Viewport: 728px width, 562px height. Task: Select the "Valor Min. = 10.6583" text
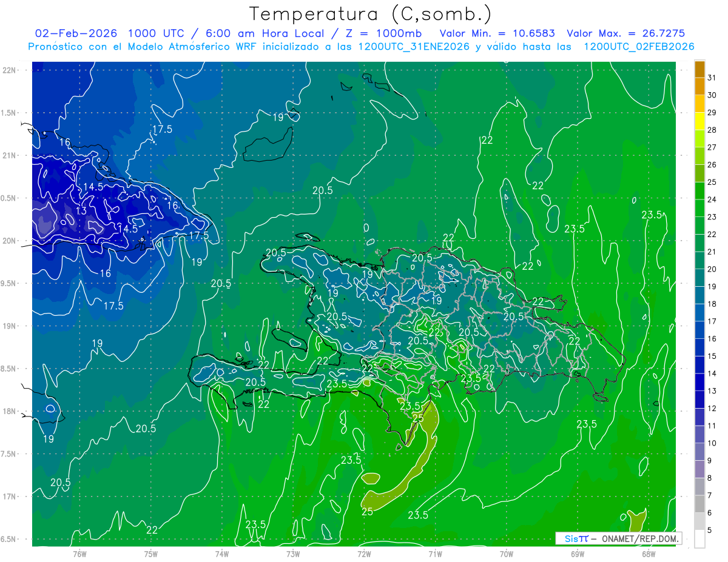tap(497, 33)
